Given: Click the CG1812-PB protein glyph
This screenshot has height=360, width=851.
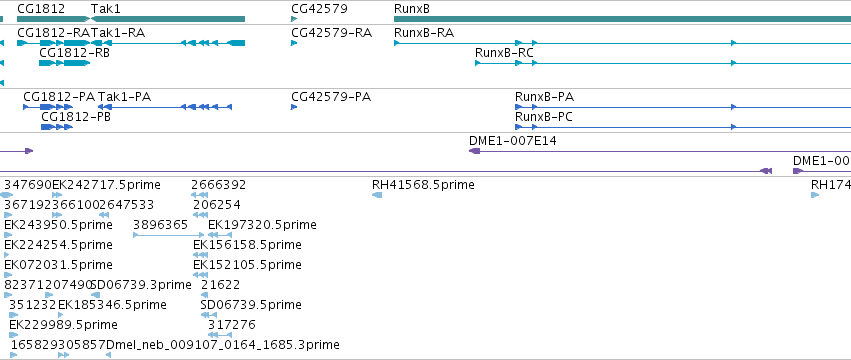Looking at the screenshot, I should point(57,127).
